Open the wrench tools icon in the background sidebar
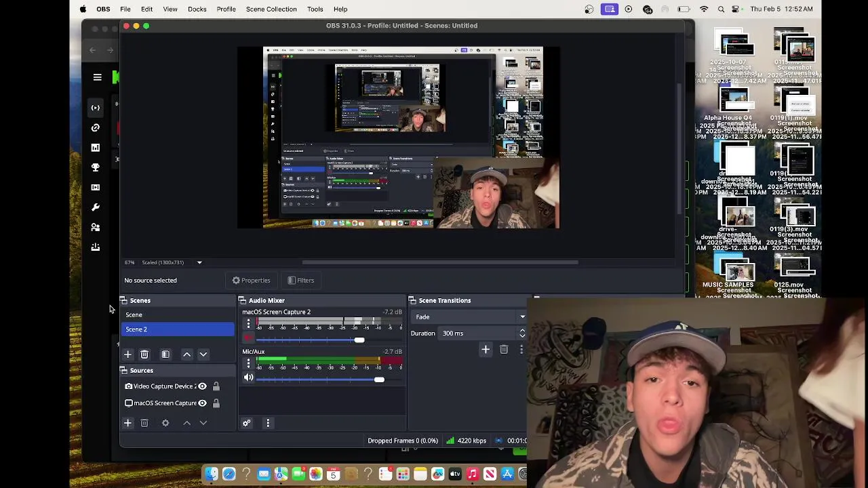 coord(96,207)
